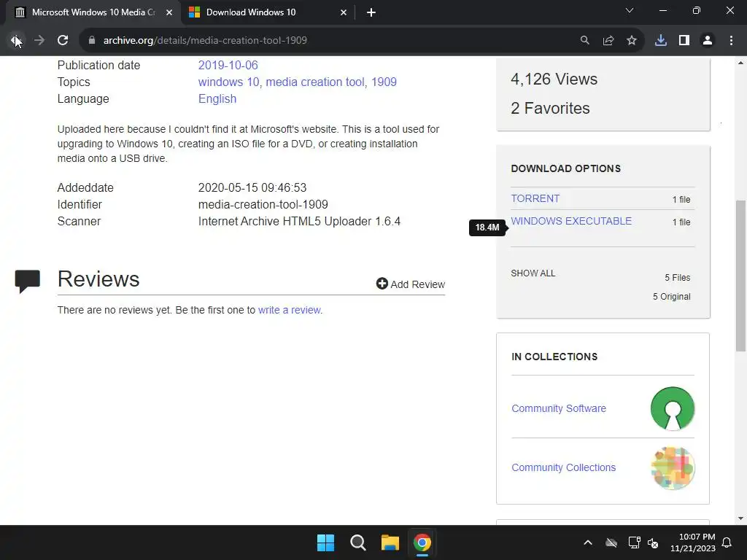Click '5 Files' count text
The image size is (747, 560).
click(678, 278)
